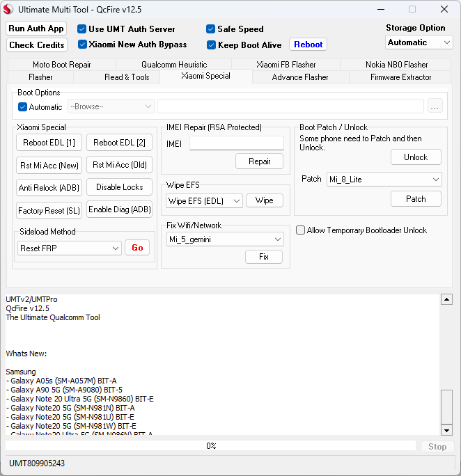Click log line Galaxy Note20 5G (SM-N981W)
Screen dimensions: 461x476
pos(71,426)
